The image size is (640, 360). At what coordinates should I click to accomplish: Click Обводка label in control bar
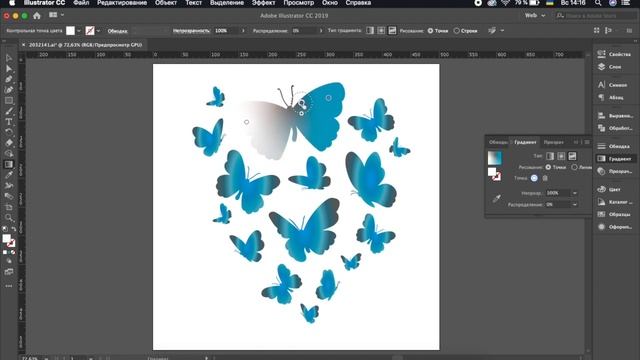point(118,31)
